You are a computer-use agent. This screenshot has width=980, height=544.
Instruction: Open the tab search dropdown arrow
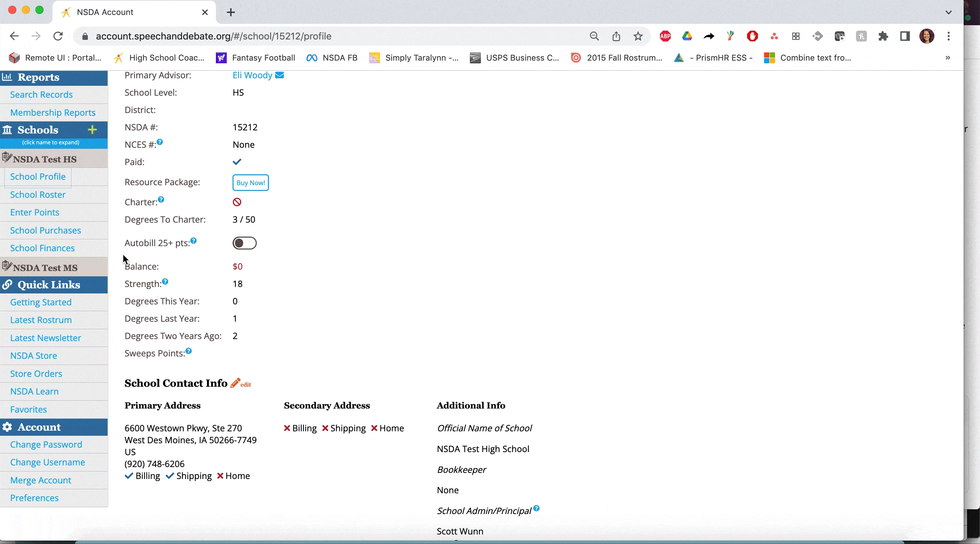[948, 12]
